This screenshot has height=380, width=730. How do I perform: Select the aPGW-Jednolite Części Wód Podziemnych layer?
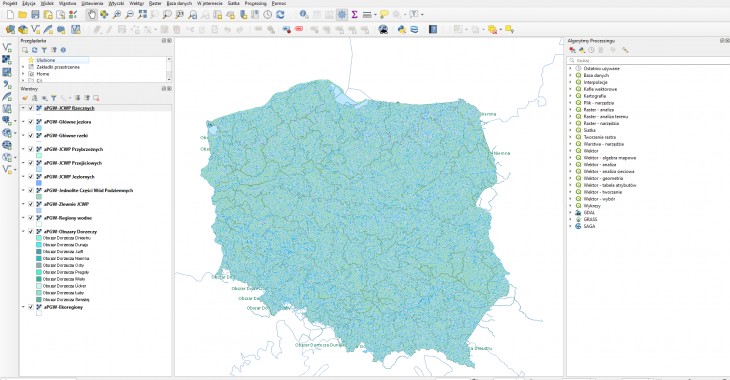tap(88, 190)
